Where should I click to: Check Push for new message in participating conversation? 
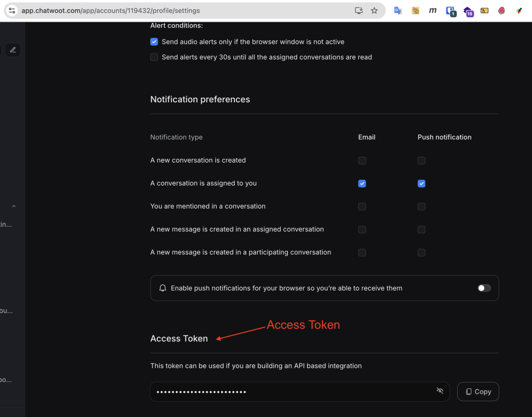[x=421, y=252]
